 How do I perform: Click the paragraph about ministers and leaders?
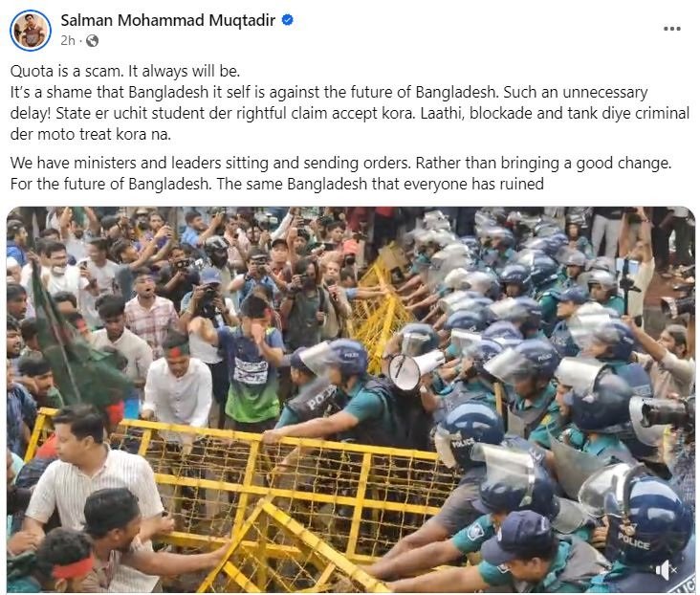(x=340, y=173)
